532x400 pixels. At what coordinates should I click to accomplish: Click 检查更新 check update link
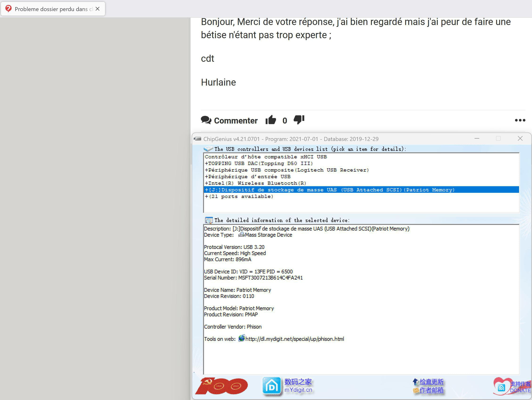431,382
